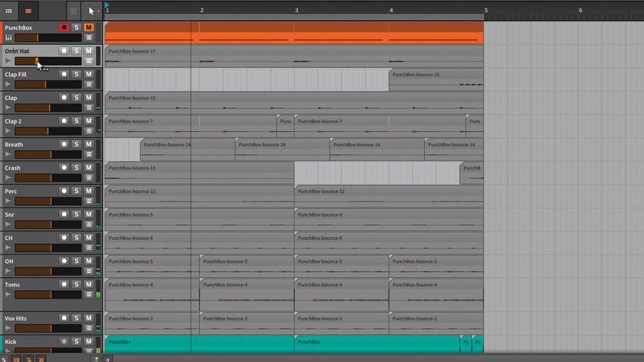Select the Clap 2 track name
Screen dimensions: 644x362
[x=13, y=121]
